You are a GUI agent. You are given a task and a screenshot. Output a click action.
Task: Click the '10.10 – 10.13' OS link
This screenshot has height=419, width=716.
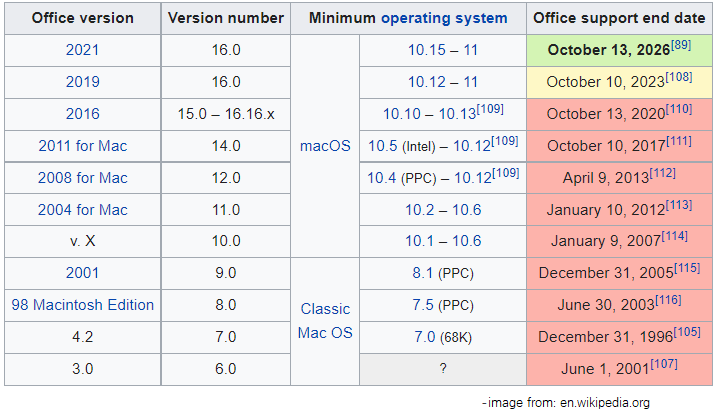click(x=429, y=114)
